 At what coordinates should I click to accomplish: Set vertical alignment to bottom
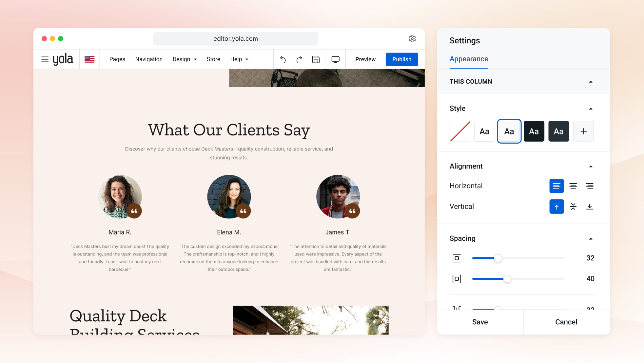[x=590, y=207]
